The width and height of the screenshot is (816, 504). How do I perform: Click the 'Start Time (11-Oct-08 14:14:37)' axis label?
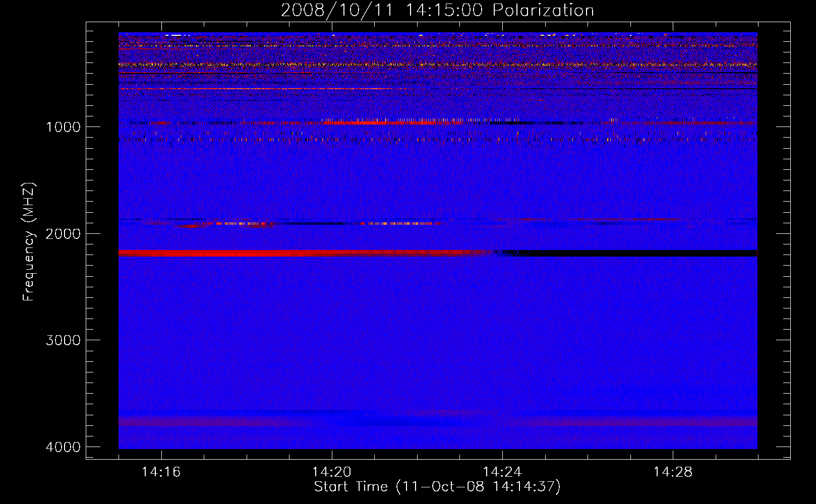pyautogui.click(x=437, y=487)
